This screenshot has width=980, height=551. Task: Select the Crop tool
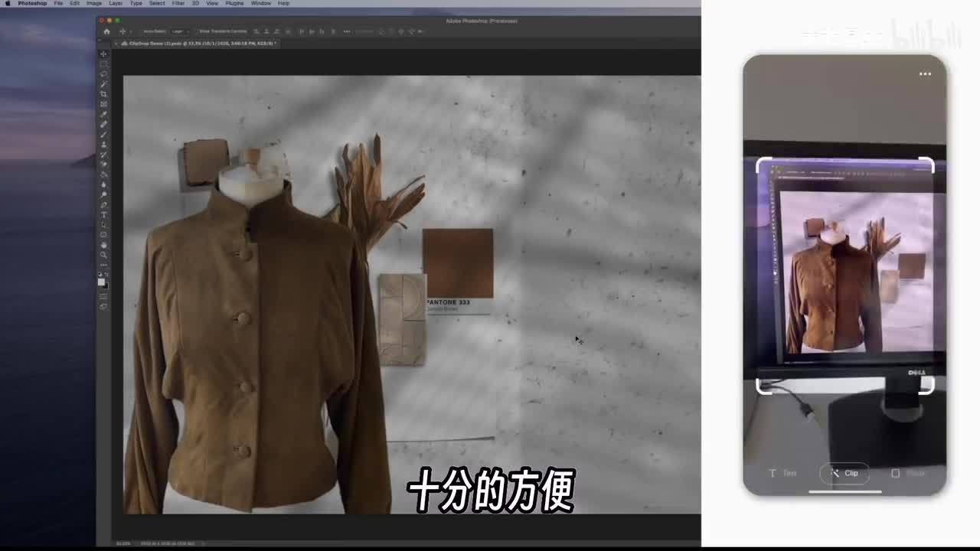pos(103,94)
